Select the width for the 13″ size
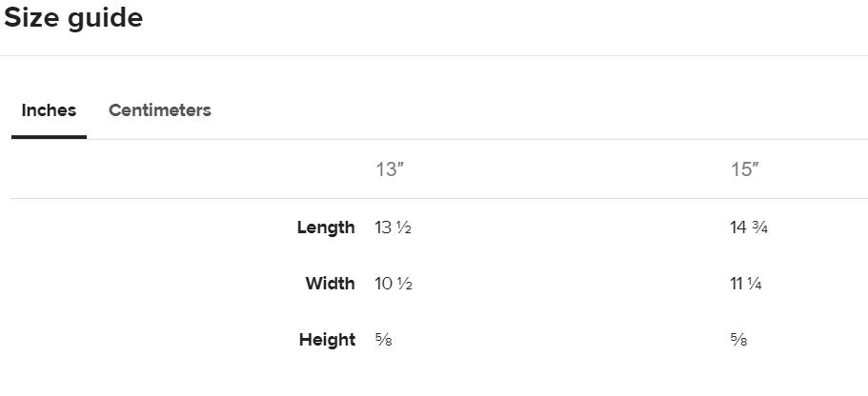Image resolution: width=868 pixels, height=396 pixels. (393, 284)
